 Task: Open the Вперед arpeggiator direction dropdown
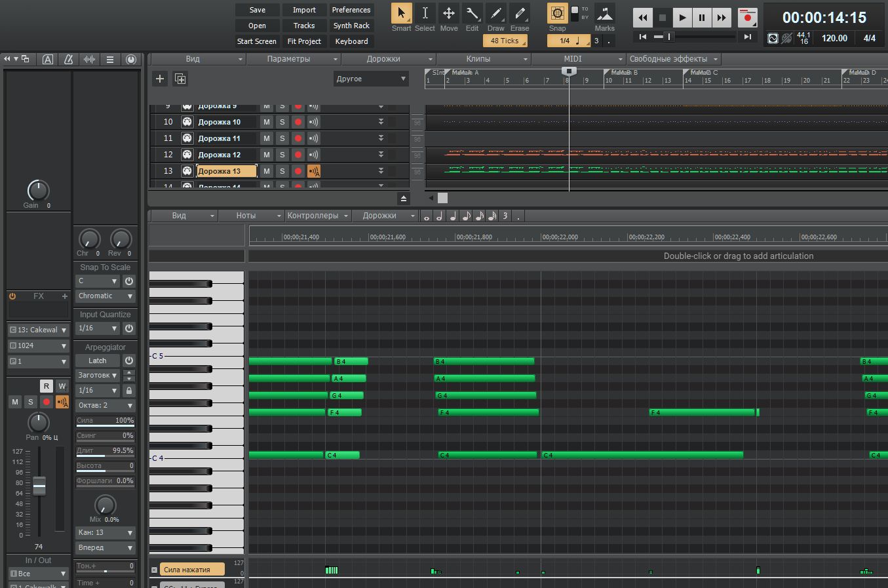105,547
